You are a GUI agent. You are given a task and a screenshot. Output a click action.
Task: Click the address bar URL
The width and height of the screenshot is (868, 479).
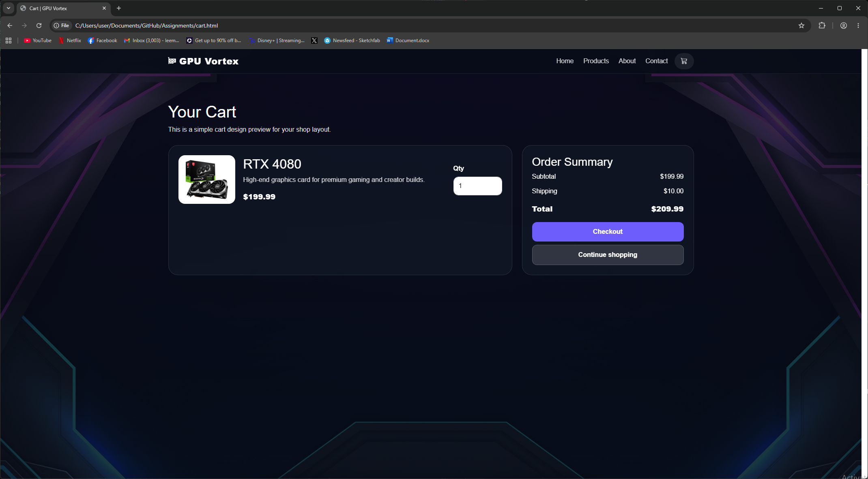[147, 26]
